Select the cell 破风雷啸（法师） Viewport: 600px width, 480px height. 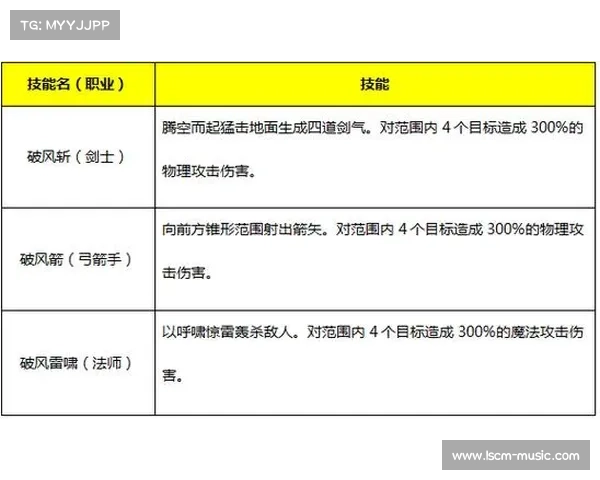click(x=78, y=363)
